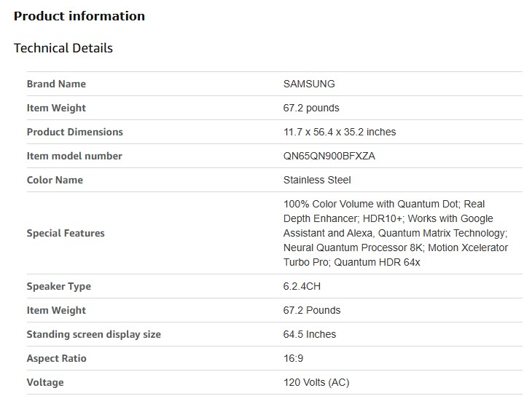The width and height of the screenshot is (532, 404).
Task: Click the Item Weight label below Brand Name
Action: point(56,108)
